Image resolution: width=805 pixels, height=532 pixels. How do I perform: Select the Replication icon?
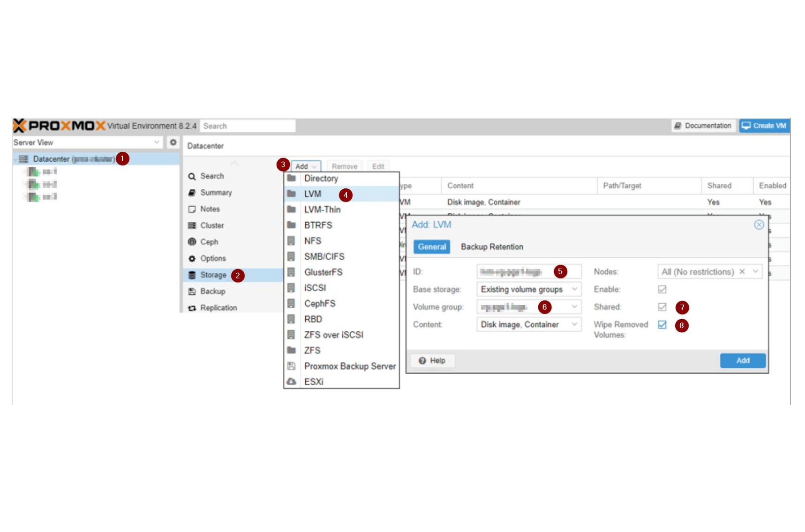[192, 307]
